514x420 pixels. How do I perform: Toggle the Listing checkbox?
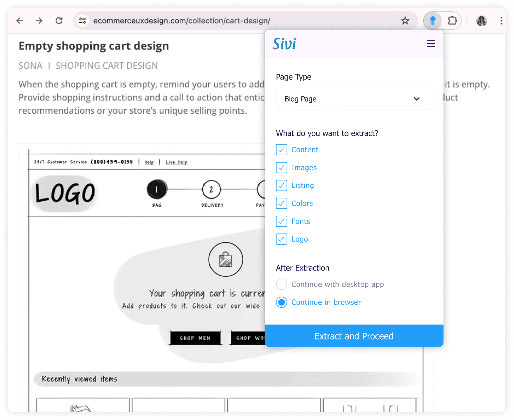[x=281, y=185]
